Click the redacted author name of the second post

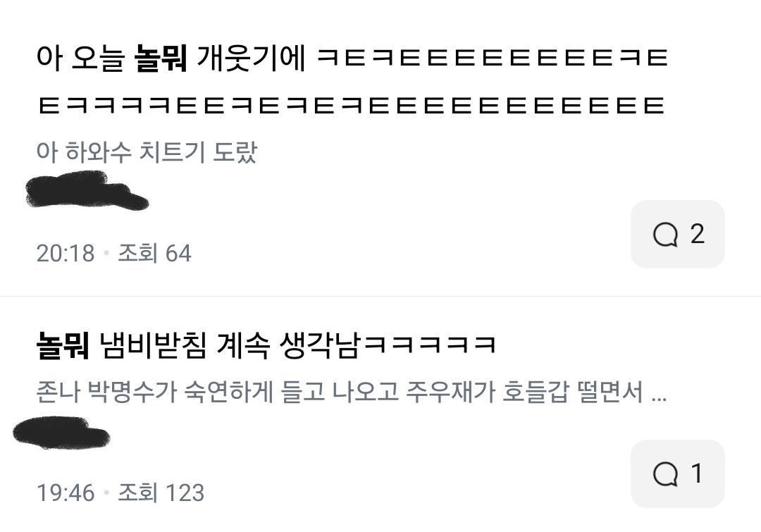[61, 433]
